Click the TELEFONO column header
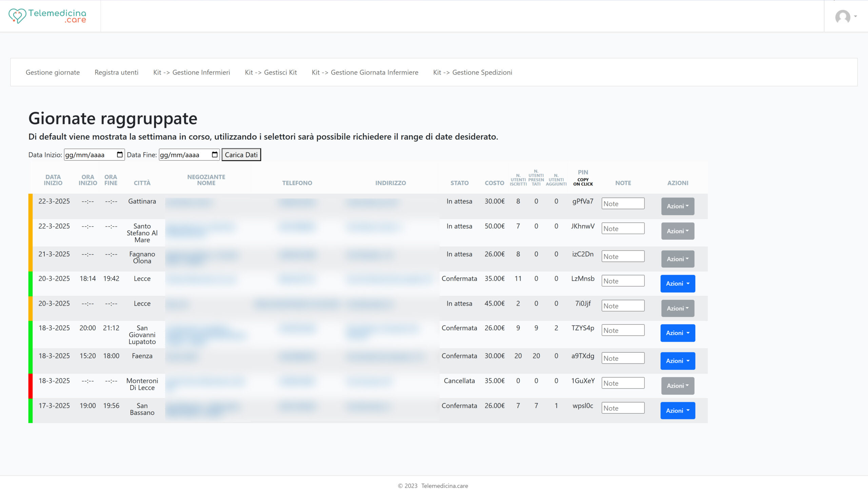The height and width of the screenshot is (495, 868). (x=297, y=183)
